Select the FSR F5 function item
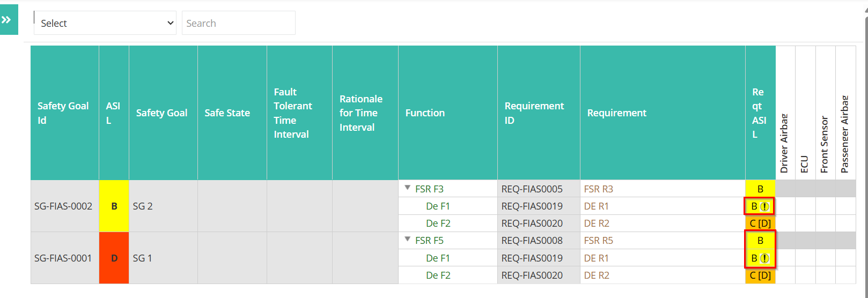The width and height of the screenshot is (868, 298). (x=429, y=241)
